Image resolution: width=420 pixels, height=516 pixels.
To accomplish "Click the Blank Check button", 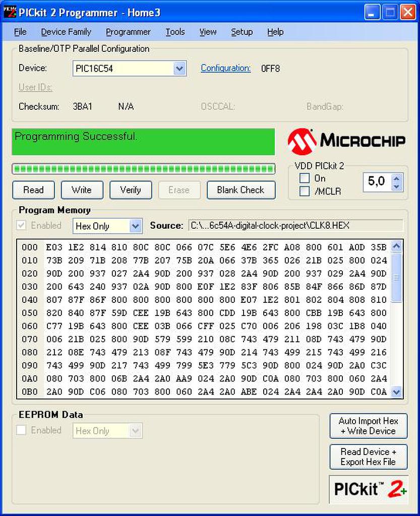I will pyautogui.click(x=241, y=190).
